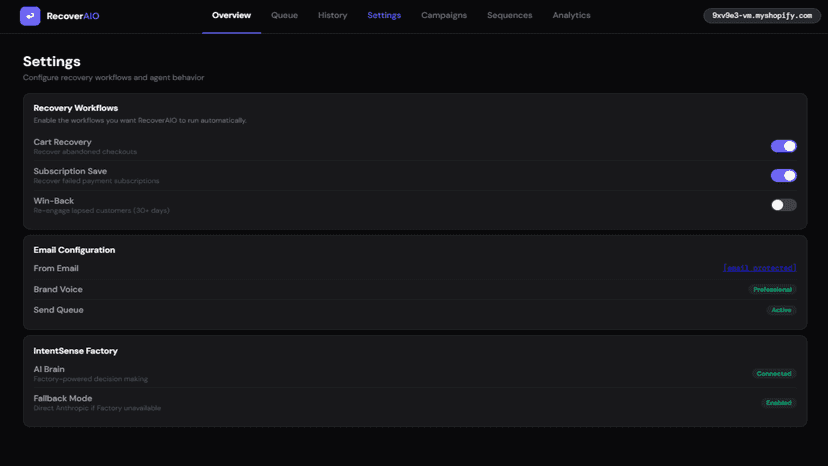828x466 pixels.
Task: Click the From Email label
Action: coord(56,268)
